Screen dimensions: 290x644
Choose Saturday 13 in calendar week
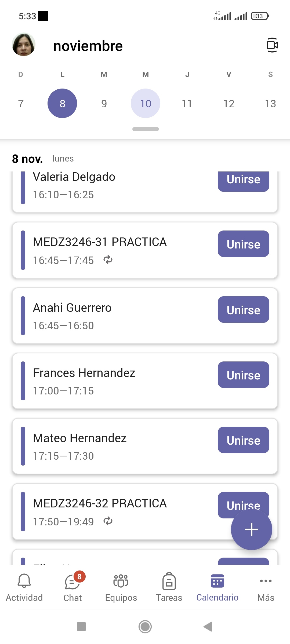tap(270, 103)
